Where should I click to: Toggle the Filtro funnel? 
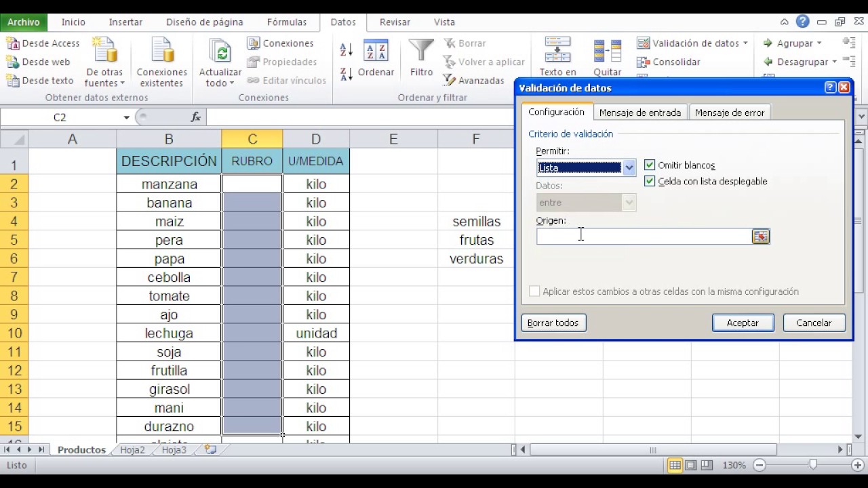421,58
